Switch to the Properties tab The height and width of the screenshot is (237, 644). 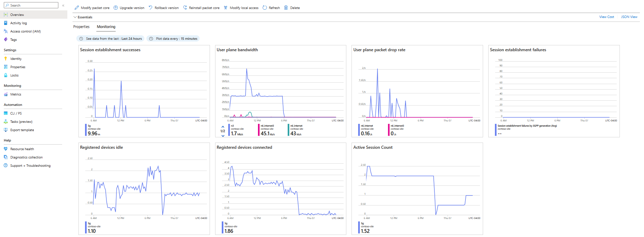click(x=81, y=27)
